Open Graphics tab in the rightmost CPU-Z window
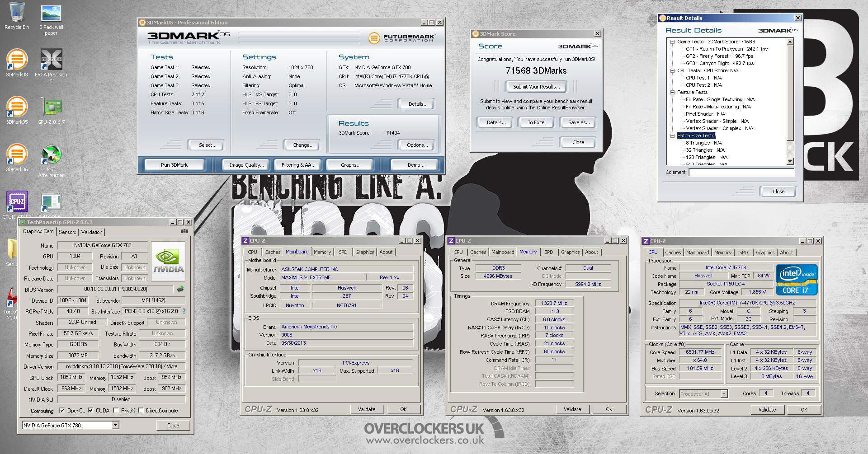This screenshot has height=454, width=868. tap(765, 253)
